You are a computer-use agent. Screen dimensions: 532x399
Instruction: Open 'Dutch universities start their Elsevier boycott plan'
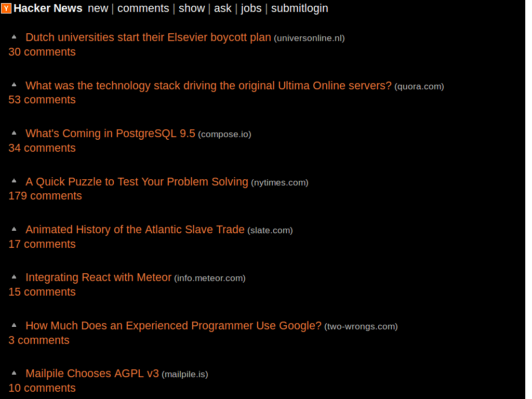tap(148, 37)
